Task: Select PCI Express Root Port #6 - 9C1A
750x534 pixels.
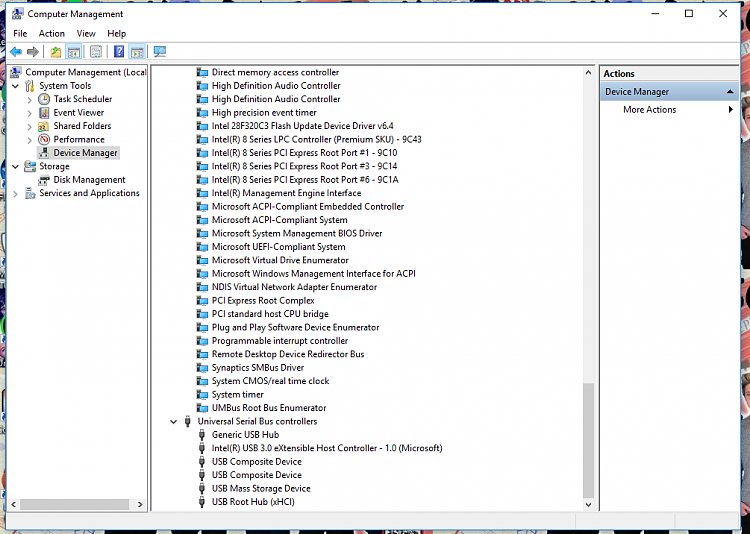Action: pos(305,179)
